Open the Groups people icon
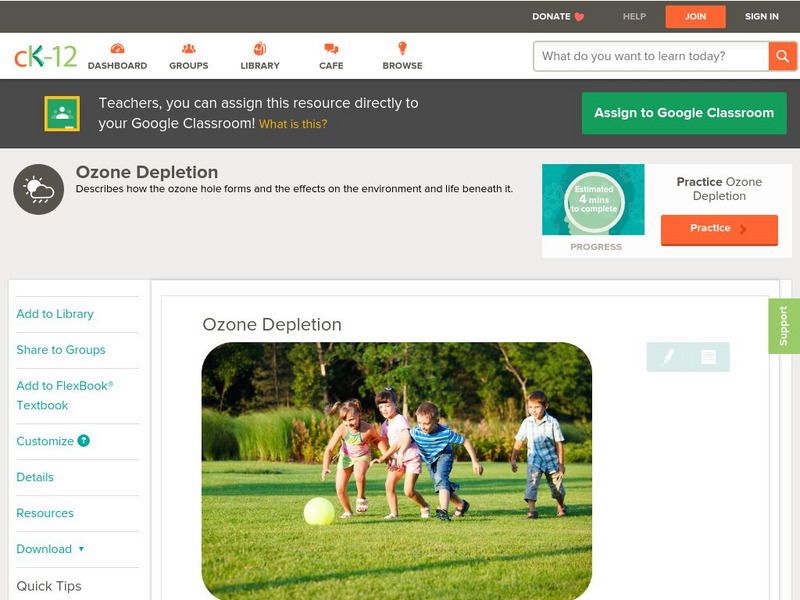 (189, 48)
